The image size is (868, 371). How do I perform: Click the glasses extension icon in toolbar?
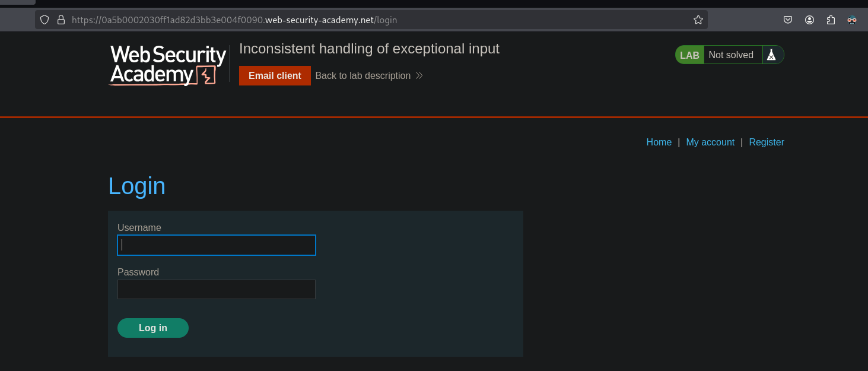852,20
